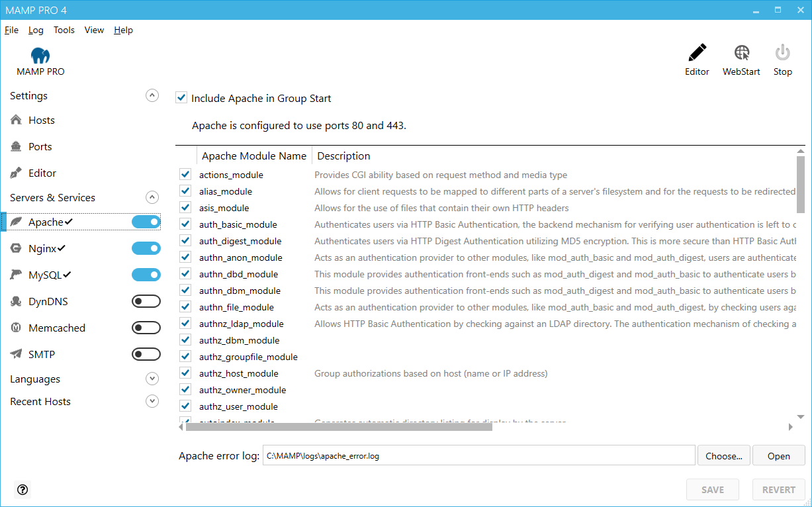Screen dimensions: 812x507
Task: Select the Memcached M icon
Action: [x=17, y=328]
